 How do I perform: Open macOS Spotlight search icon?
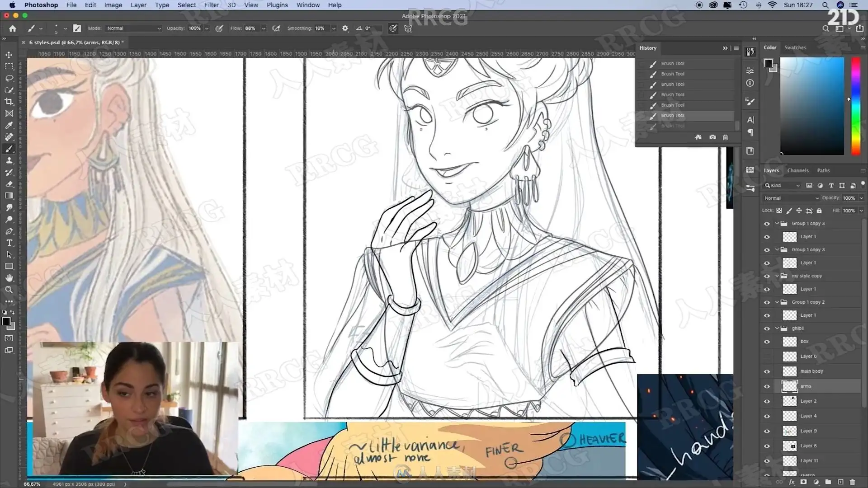(825, 5)
